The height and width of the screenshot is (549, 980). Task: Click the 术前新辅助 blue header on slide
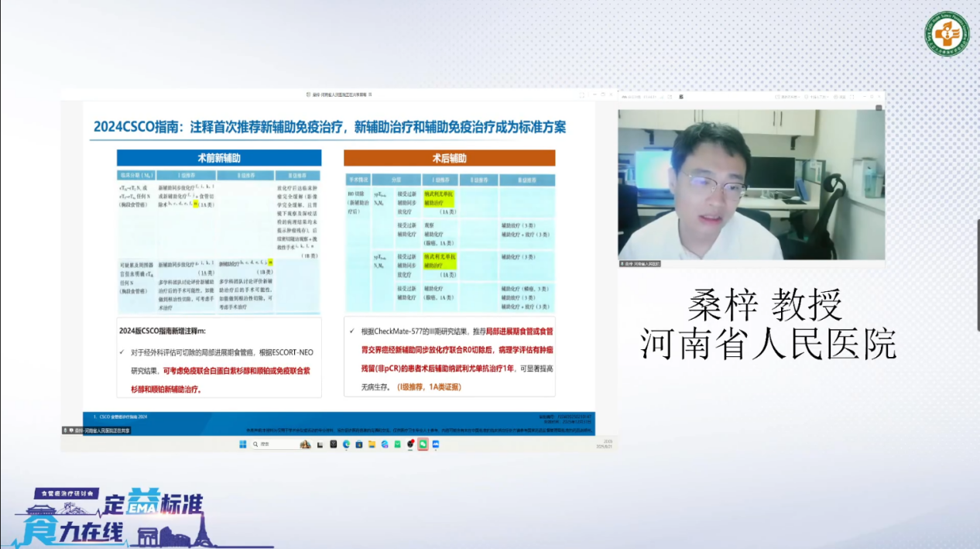point(219,158)
